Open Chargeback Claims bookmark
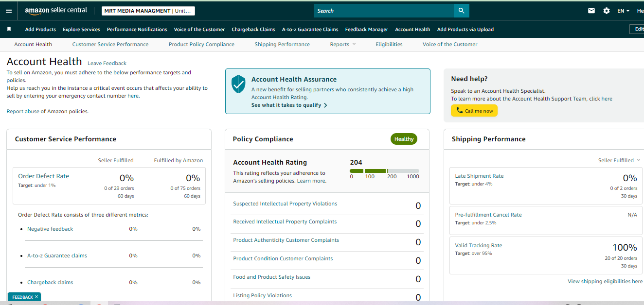This screenshot has height=305, width=644. tap(253, 29)
